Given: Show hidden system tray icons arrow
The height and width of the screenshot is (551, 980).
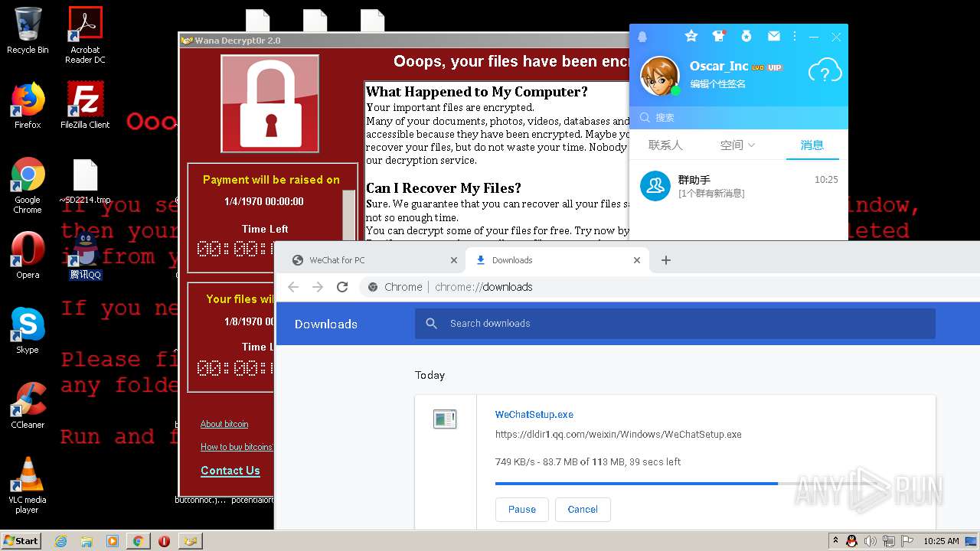Looking at the screenshot, I should (x=835, y=540).
